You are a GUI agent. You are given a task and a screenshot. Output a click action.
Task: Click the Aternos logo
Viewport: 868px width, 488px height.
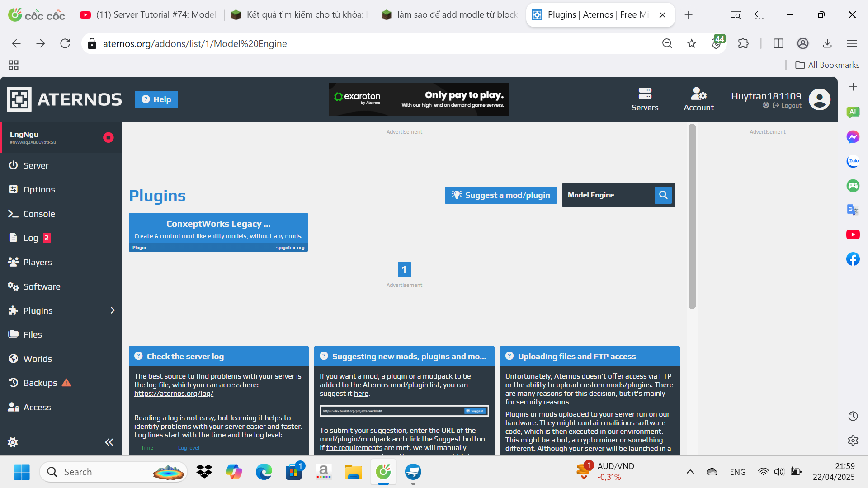click(x=65, y=99)
